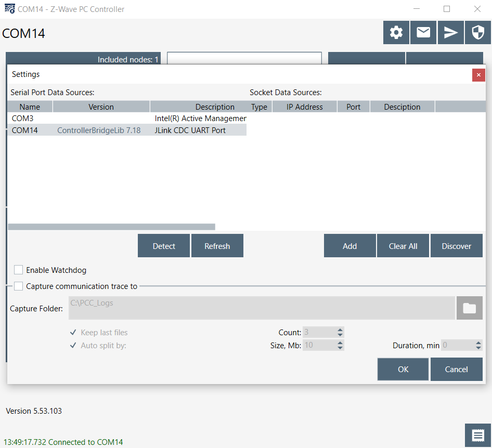The image size is (492, 448).
Task: Open the log panel icon bottom-right
Action: [477, 436]
